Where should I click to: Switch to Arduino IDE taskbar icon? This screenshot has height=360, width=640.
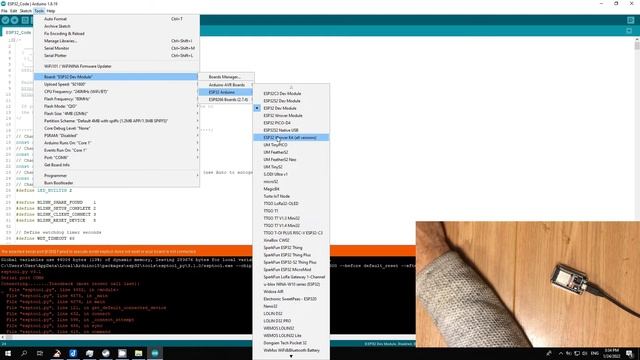155,353
